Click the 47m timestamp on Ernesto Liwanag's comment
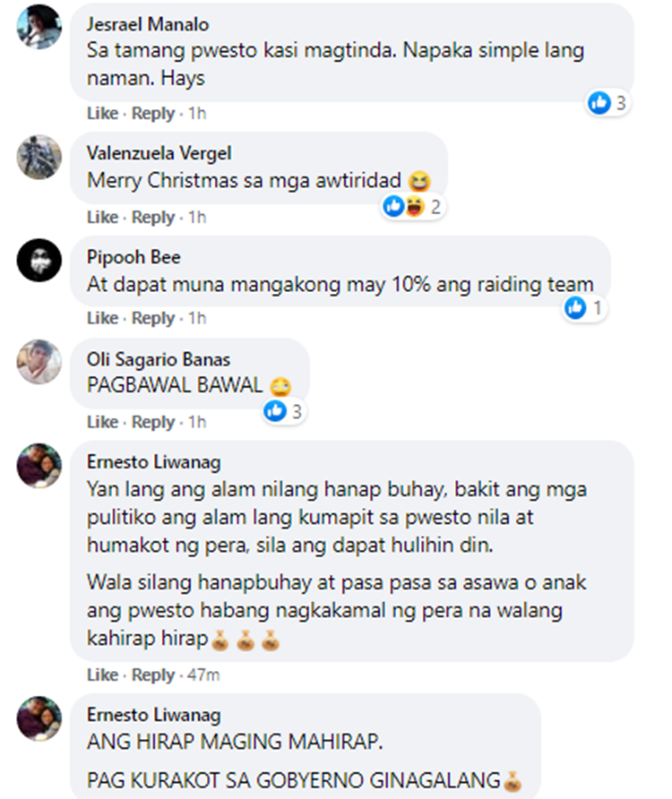Screen dimensions: 672x799 pos(203,674)
